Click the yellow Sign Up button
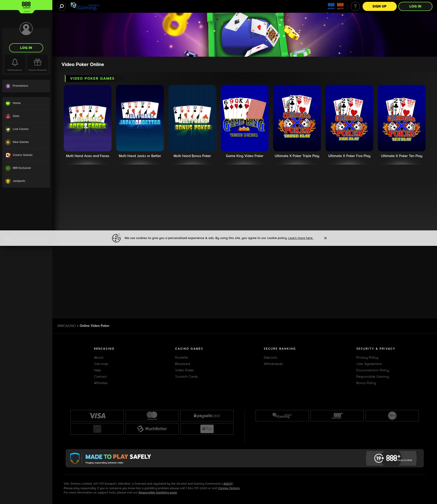 click(379, 6)
